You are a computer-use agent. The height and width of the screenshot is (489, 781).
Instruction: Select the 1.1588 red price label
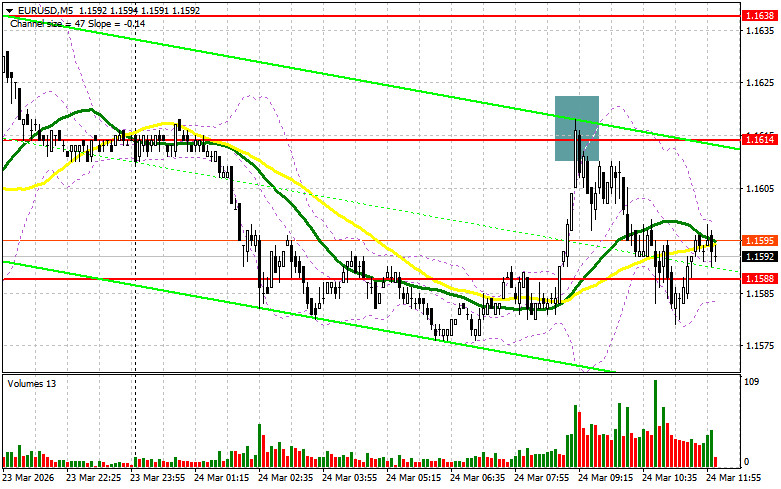click(759, 278)
